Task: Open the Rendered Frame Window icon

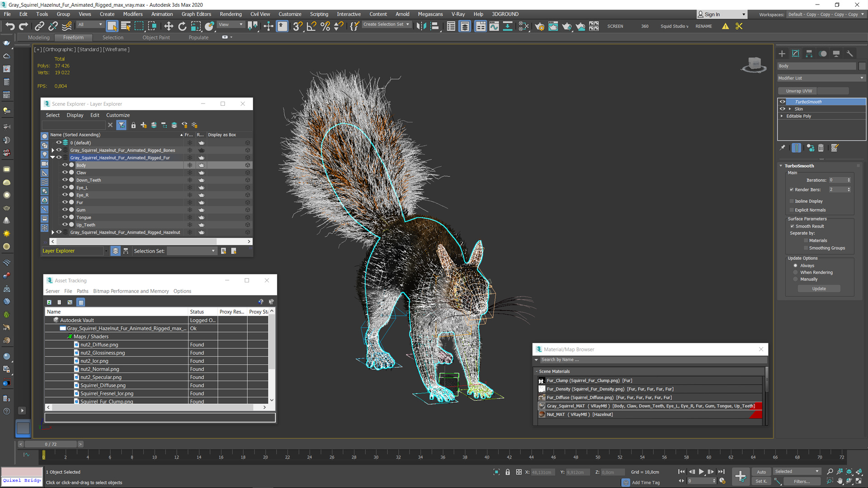Action: point(553,26)
